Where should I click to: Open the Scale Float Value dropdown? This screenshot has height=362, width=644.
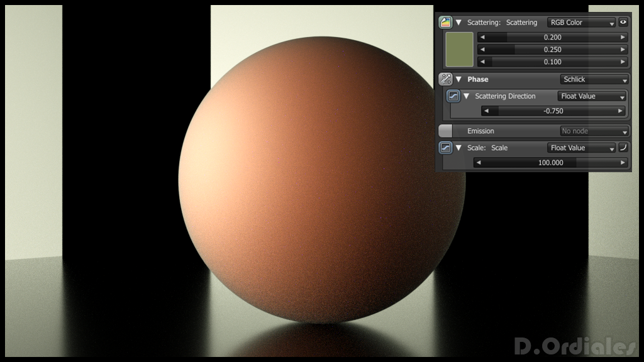[581, 148]
